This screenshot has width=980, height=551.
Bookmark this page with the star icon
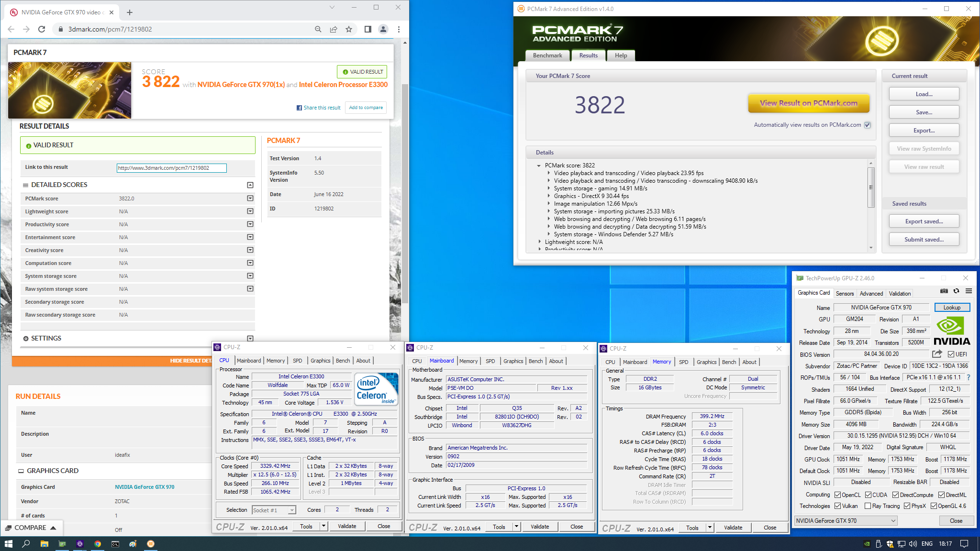(x=349, y=29)
